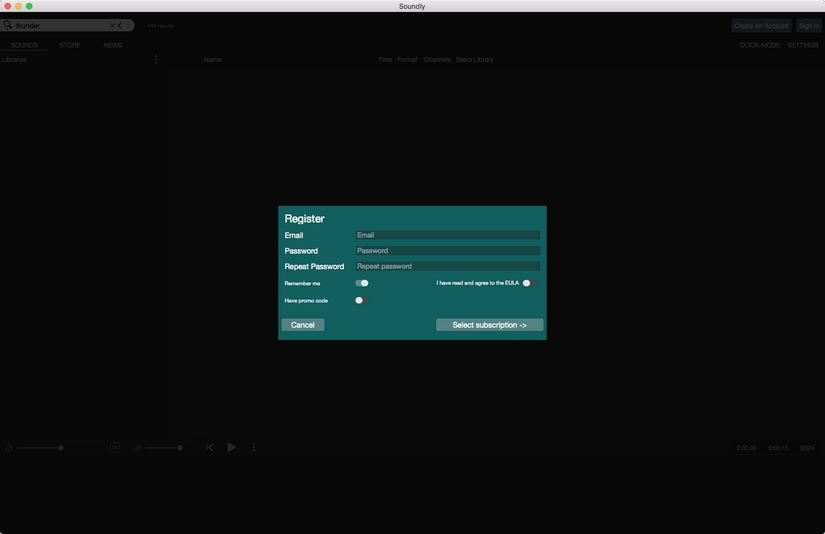
Task: Select the SOUNDS tab
Action: point(24,45)
